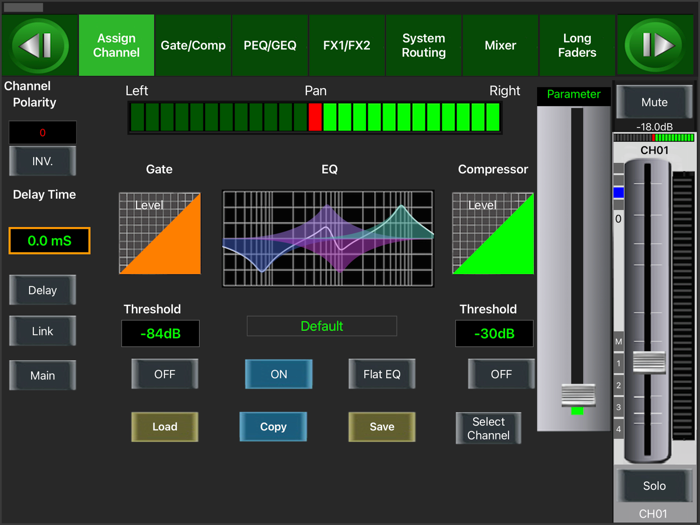Switch to the Gate/Comp tab
Image resolution: width=700 pixels, height=525 pixels.
pos(193,45)
